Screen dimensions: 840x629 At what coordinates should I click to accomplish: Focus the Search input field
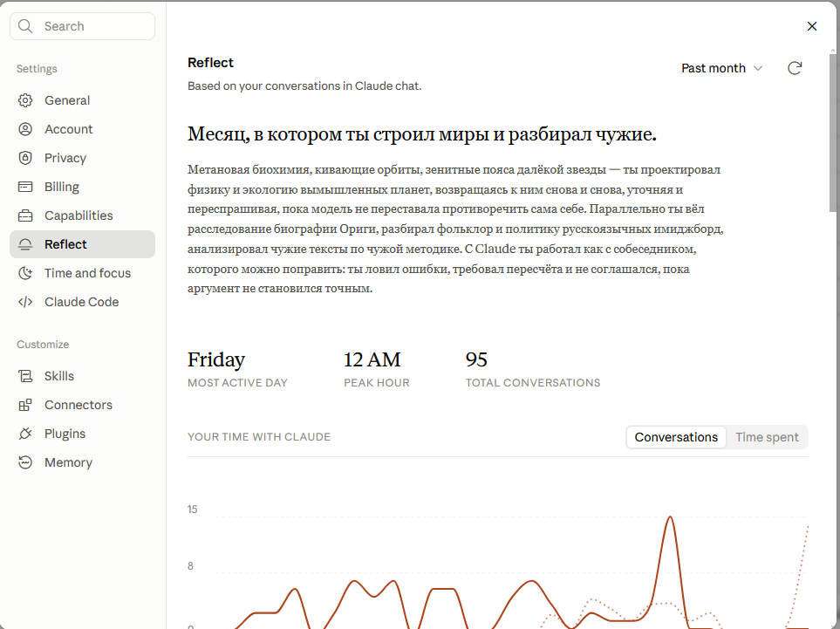(83, 26)
